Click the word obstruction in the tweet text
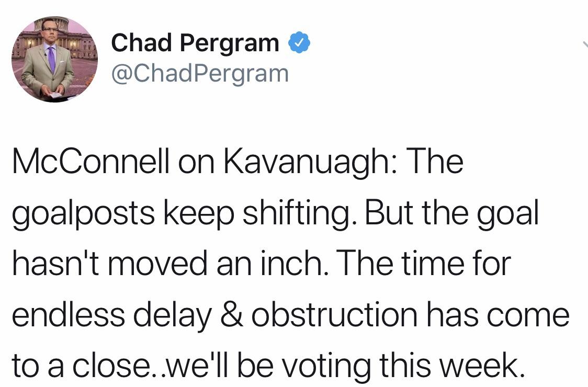 pyautogui.click(x=334, y=313)
